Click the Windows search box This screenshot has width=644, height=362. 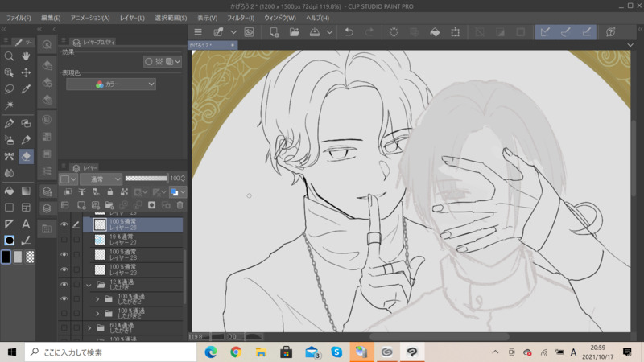coord(111,352)
